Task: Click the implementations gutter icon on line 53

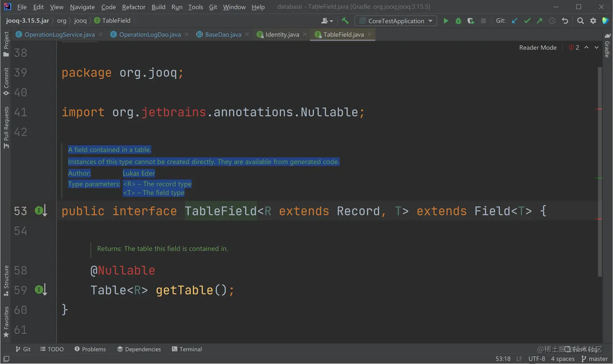Action: 41,211
